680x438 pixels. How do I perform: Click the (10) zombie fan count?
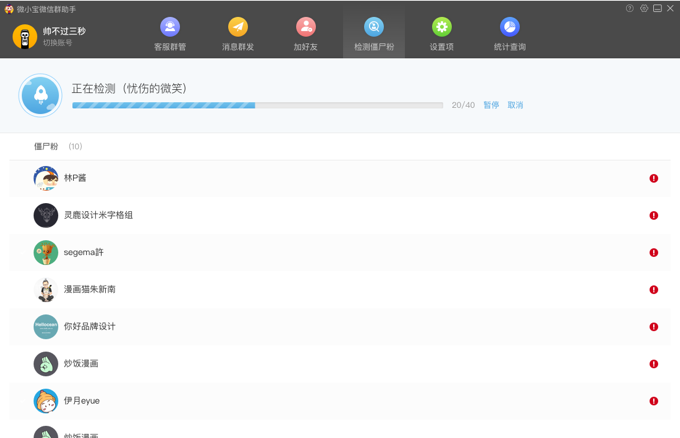pos(75,147)
